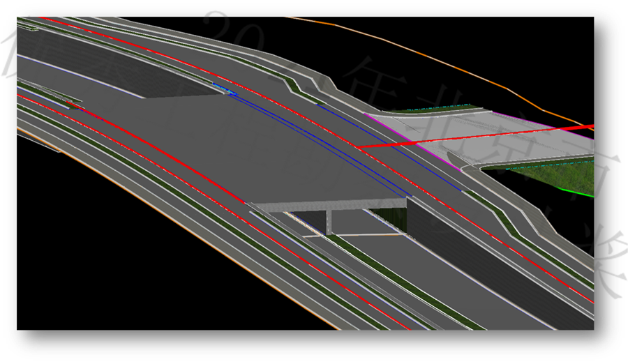Click the bridge front fascia beam
This screenshot has width=628, height=364.
[328, 204]
